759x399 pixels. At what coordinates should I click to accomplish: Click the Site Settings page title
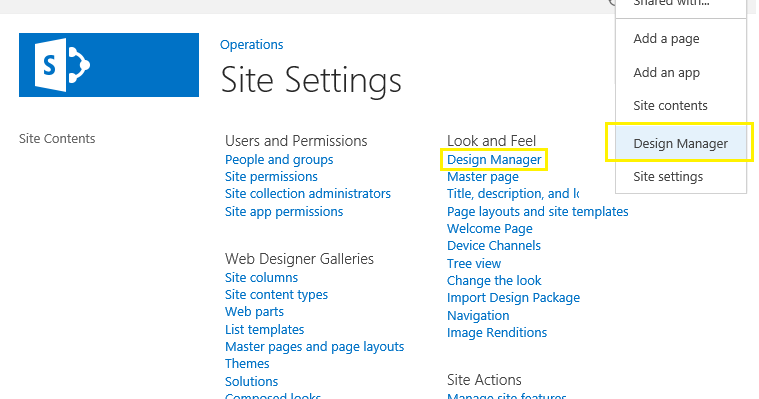point(311,80)
